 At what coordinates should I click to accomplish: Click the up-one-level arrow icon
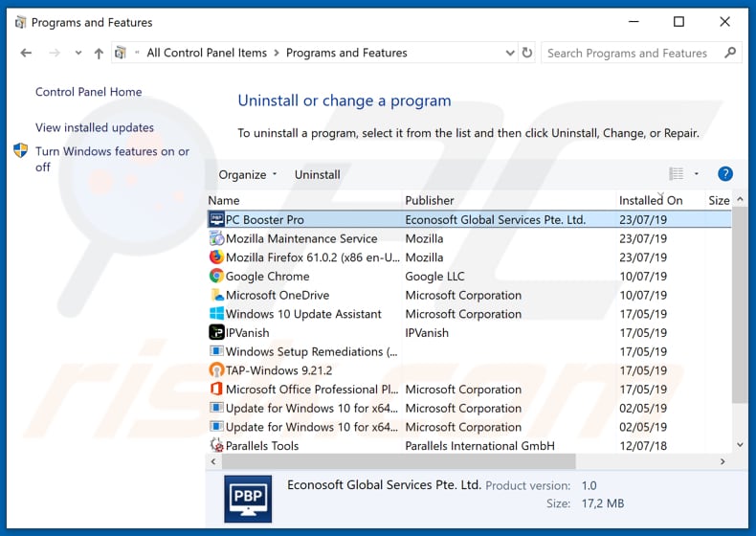tap(98, 54)
